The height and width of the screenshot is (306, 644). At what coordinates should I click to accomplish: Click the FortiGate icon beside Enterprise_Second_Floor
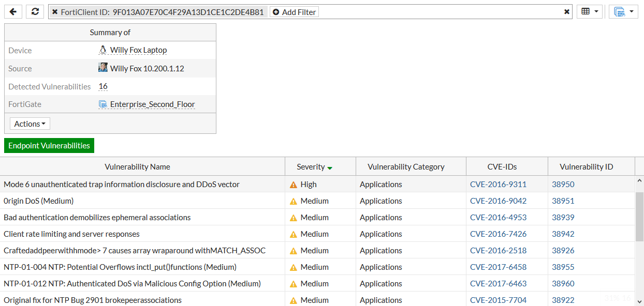tap(103, 104)
